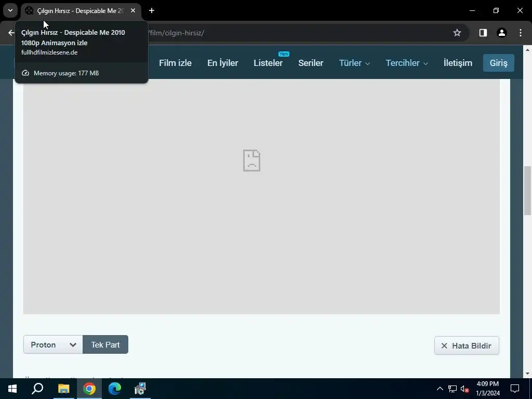This screenshot has height=399, width=532.
Task: Open the Chrome three-dot menu
Action: tap(521, 33)
